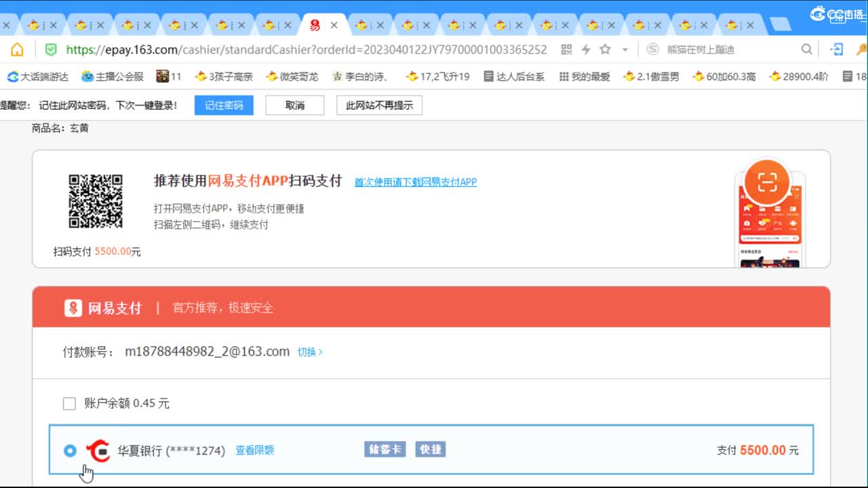Viewport: 868px width, 488px height.
Task: Open the 查看限额 link
Action: click(255, 450)
